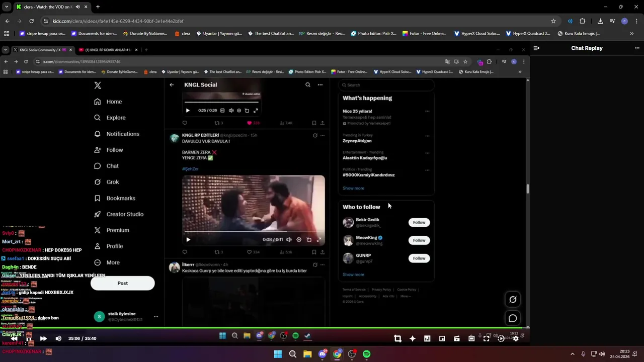Open the Chrome apps grid shortcut

coord(7,34)
